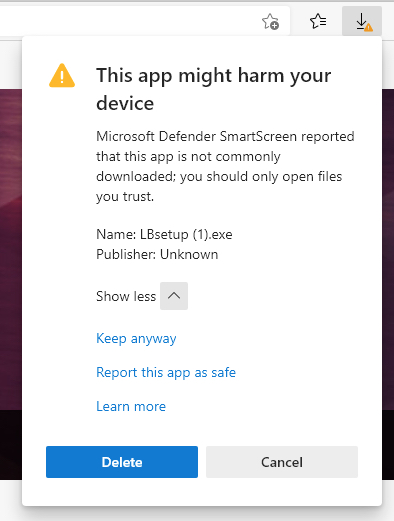The image size is (394, 521).
Task: Add this page to favorites star icon
Action: (270, 22)
